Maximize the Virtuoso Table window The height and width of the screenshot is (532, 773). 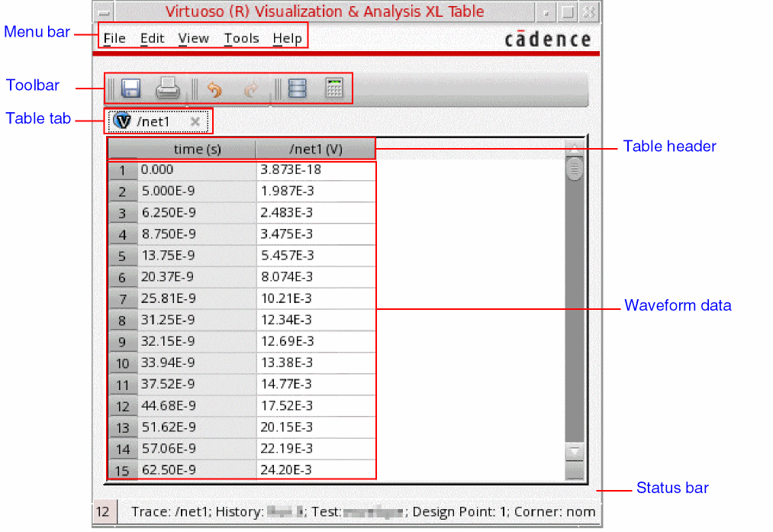coord(568,12)
